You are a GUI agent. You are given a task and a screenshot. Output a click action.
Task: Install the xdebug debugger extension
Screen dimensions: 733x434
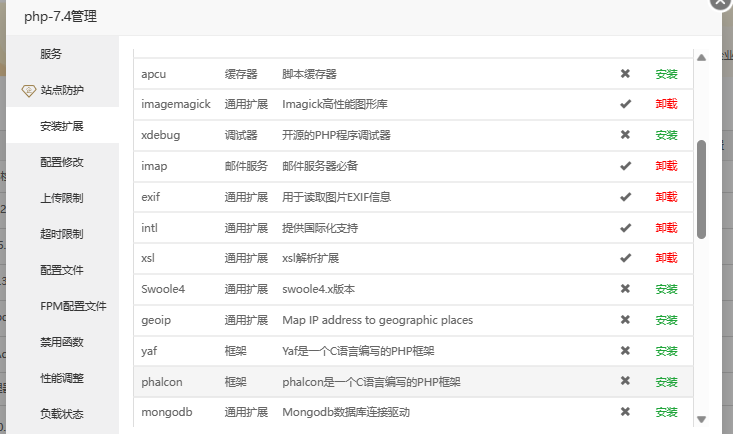666,135
